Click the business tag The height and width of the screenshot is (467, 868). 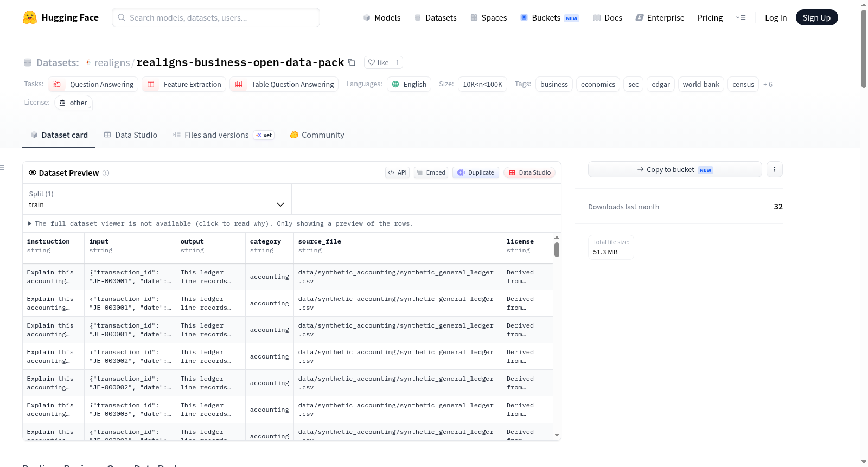(x=554, y=84)
